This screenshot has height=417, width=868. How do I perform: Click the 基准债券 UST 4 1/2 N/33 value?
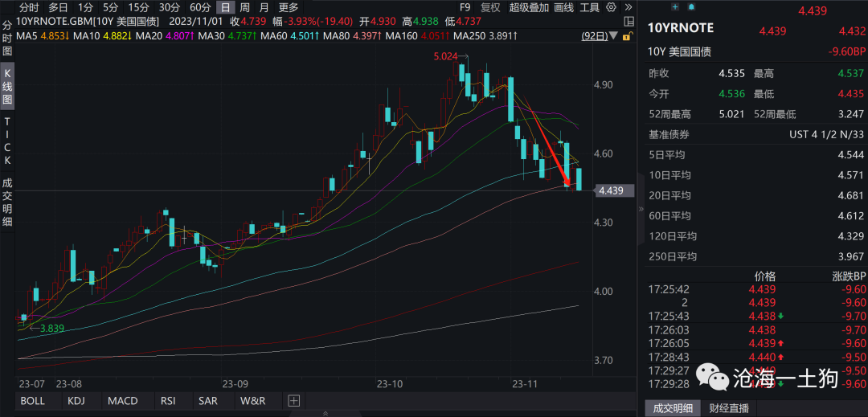coord(826,135)
